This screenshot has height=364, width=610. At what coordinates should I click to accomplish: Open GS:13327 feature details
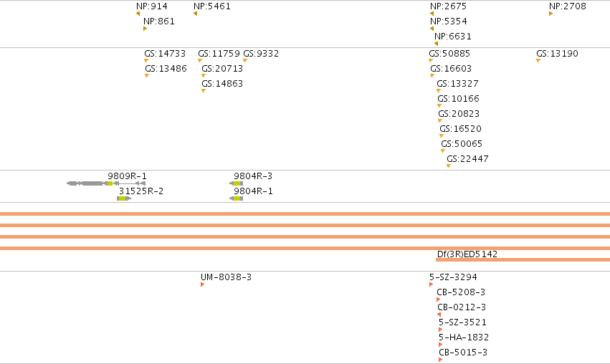pos(457,84)
